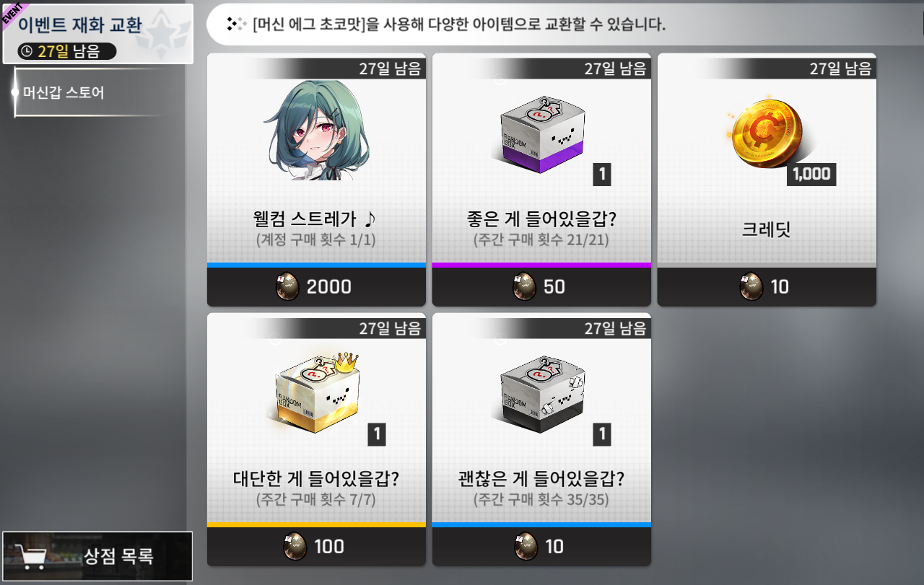Select the golden crowned box icon
The height and width of the screenshot is (585, 924).
click(317, 392)
